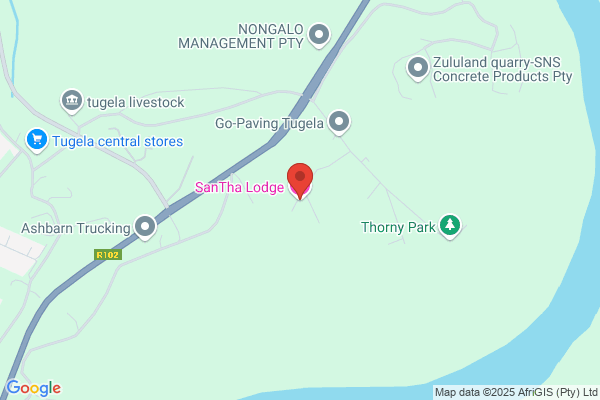Open the Tugela central stores shopping icon
This screenshot has height=400, width=600.
(x=37, y=140)
